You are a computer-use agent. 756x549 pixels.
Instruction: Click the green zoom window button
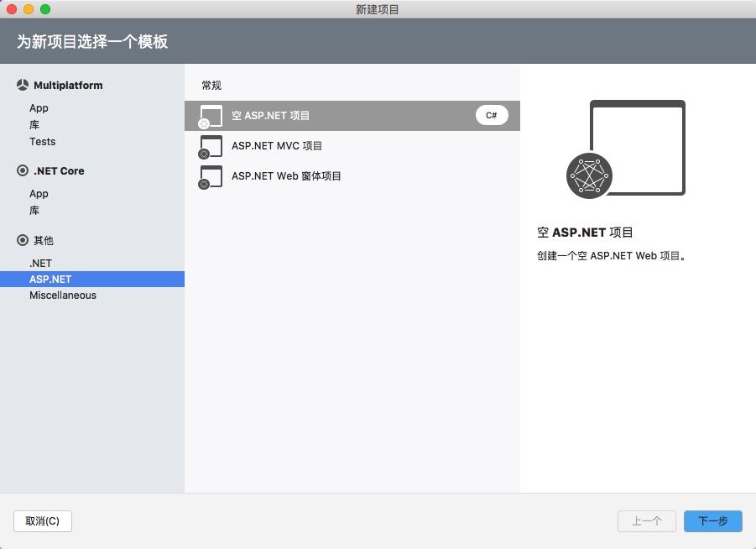pos(45,9)
